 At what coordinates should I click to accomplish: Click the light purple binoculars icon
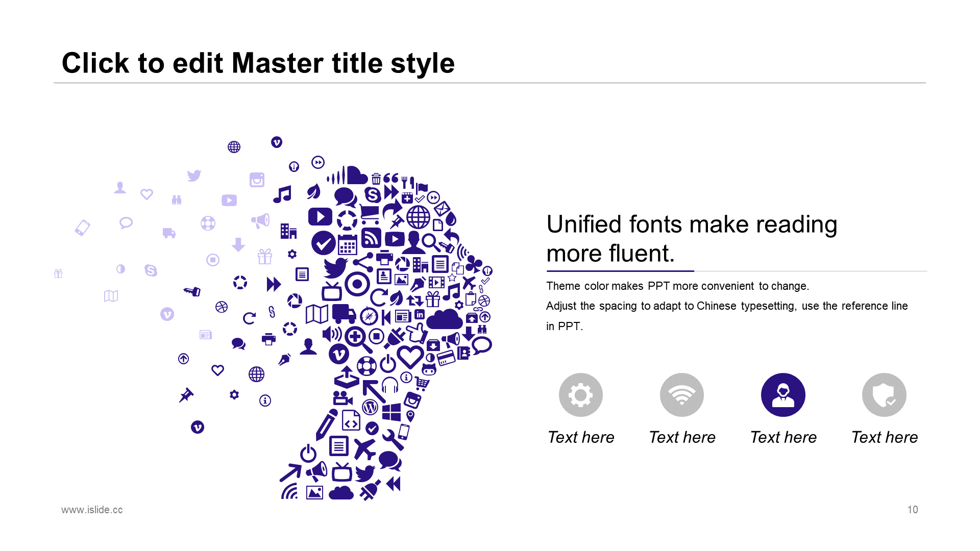pos(177,200)
